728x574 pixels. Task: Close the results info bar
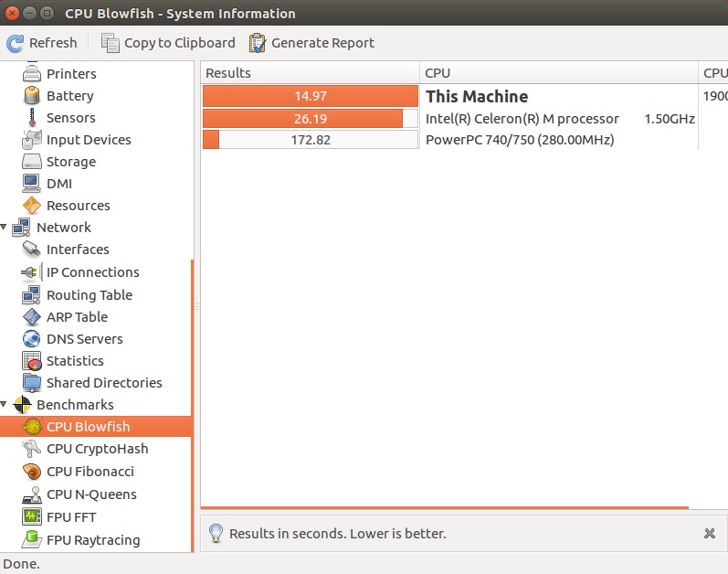tap(710, 534)
